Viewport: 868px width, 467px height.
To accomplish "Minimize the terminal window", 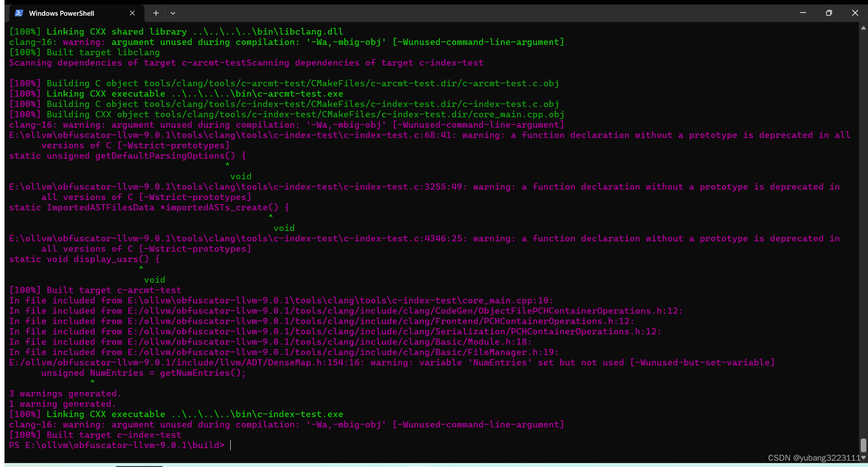I will (803, 13).
